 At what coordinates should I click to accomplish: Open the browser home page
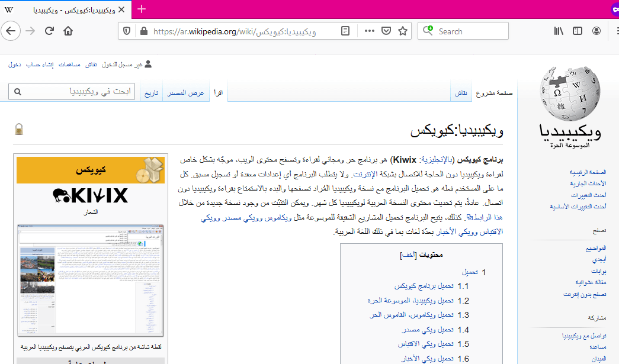(68, 31)
